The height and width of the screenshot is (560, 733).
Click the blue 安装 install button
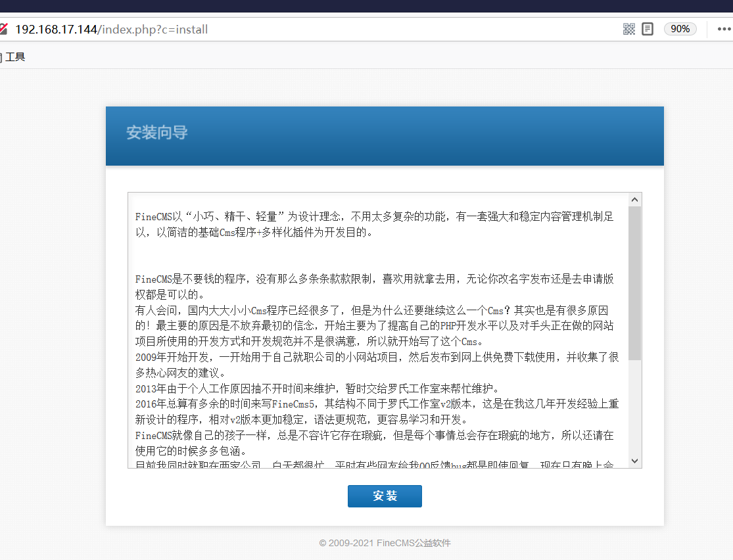385,496
